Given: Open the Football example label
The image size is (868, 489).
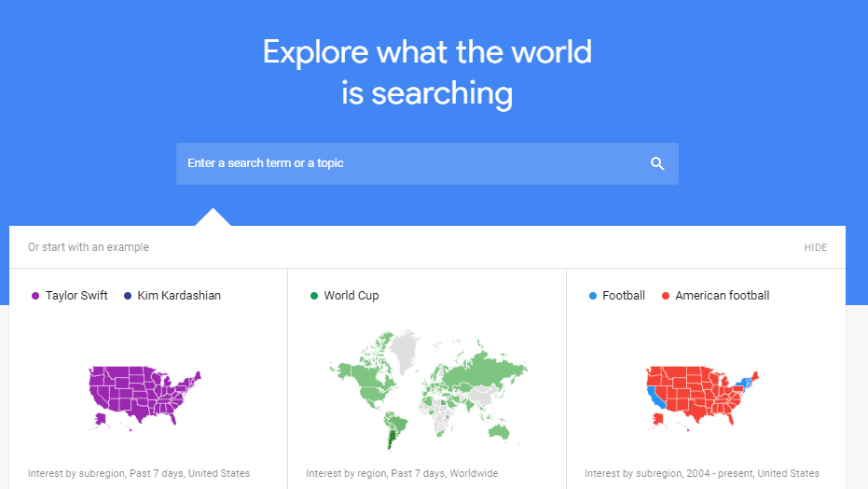Looking at the screenshot, I should [x=624, y=296].
